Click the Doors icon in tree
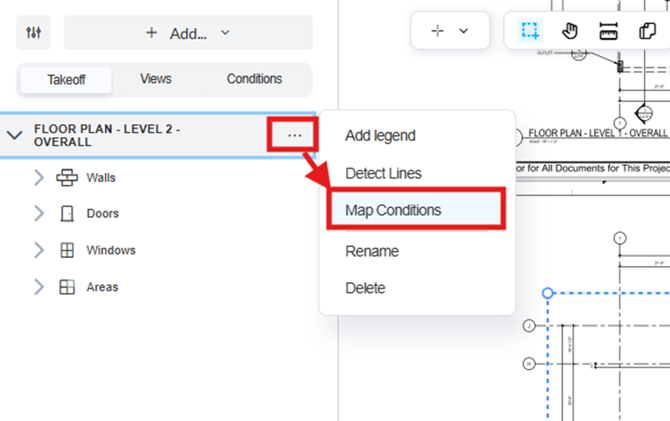Image resolution: width=670 pixels, height=421 pixels. point(67,214)
